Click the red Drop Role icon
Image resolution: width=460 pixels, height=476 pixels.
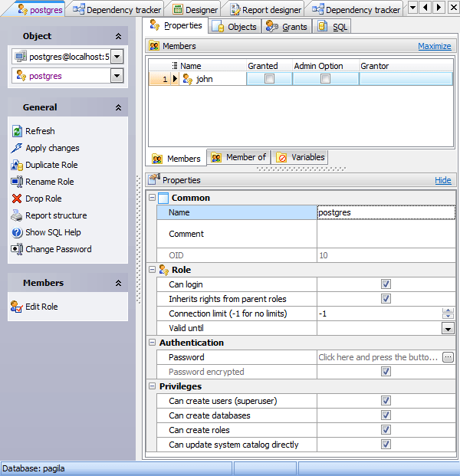[17, 199]
